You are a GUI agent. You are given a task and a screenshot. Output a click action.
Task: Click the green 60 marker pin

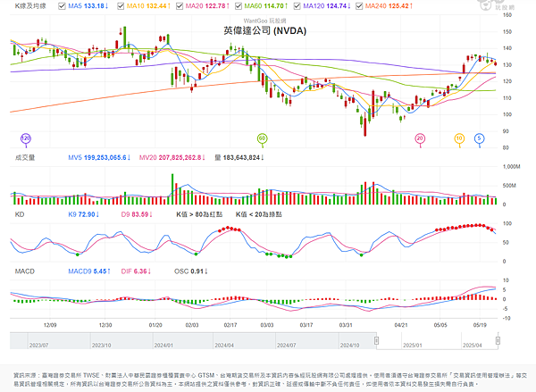click(x=262, y=139)
